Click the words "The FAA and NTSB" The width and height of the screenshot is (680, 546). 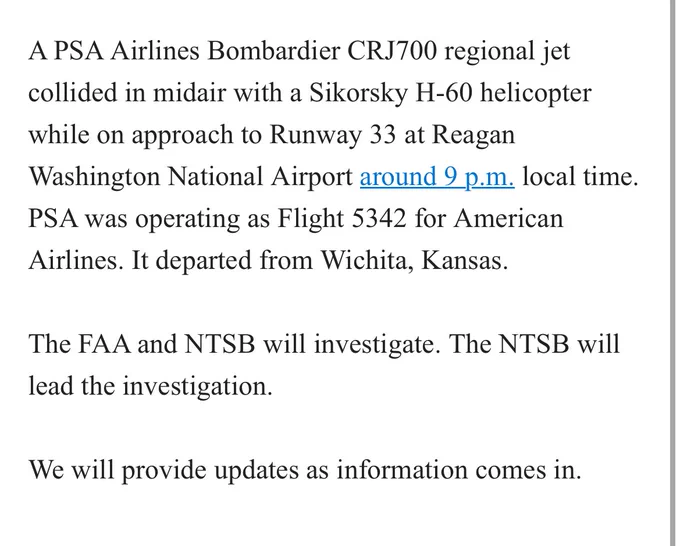pos(142,344)
